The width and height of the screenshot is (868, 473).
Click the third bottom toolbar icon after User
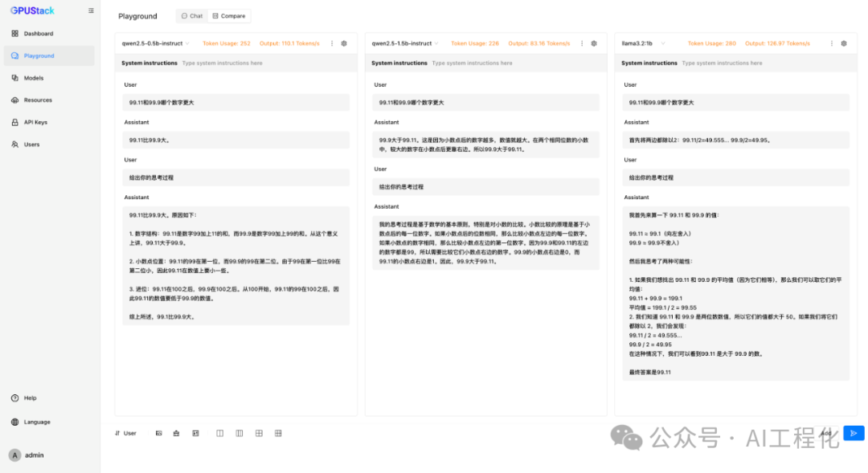coord(195,433)
